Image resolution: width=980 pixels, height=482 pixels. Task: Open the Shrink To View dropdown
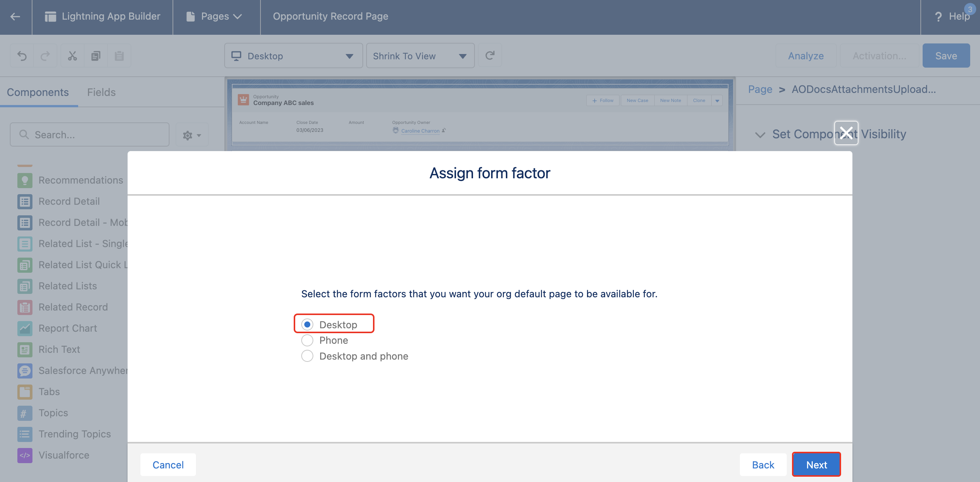(420, 56)
